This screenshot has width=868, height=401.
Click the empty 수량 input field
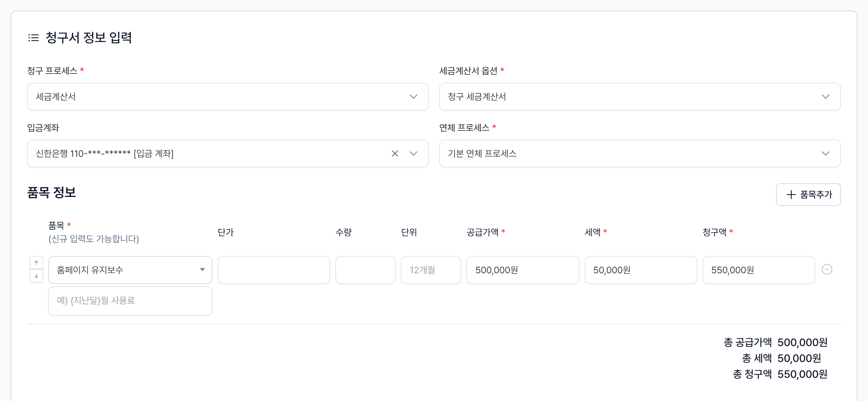tap(365, 270)
